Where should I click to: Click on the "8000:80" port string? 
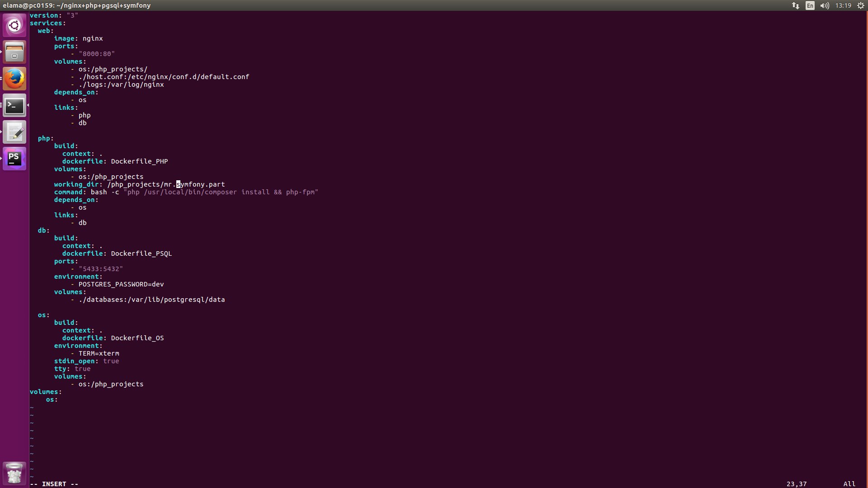(x=96, y=54)
